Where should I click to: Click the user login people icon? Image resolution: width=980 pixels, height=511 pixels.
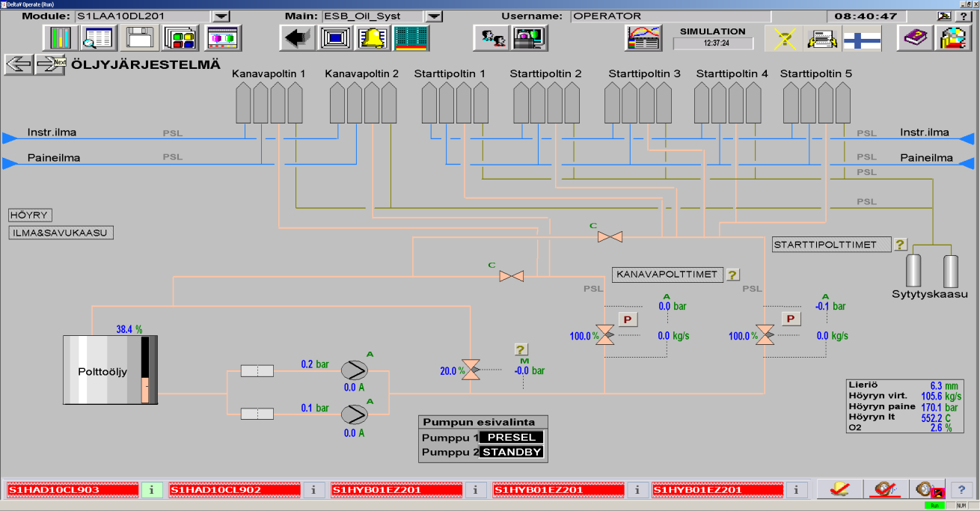(x=490, y=37)
